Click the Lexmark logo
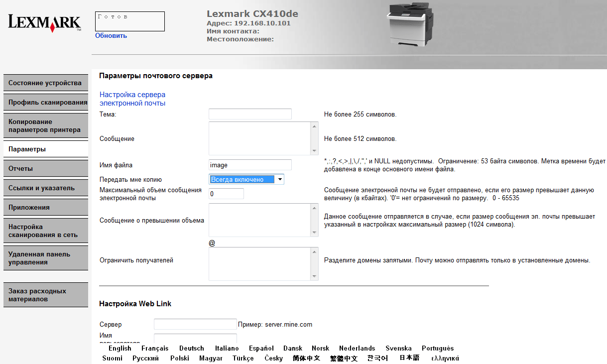607x364 pixels. tap(44, 23)
